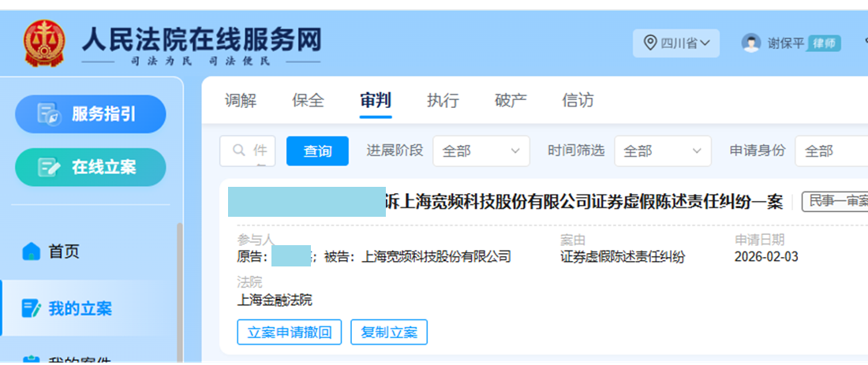Click the location pin icon beside 四川省
The image size is (868, 365).
650,43
